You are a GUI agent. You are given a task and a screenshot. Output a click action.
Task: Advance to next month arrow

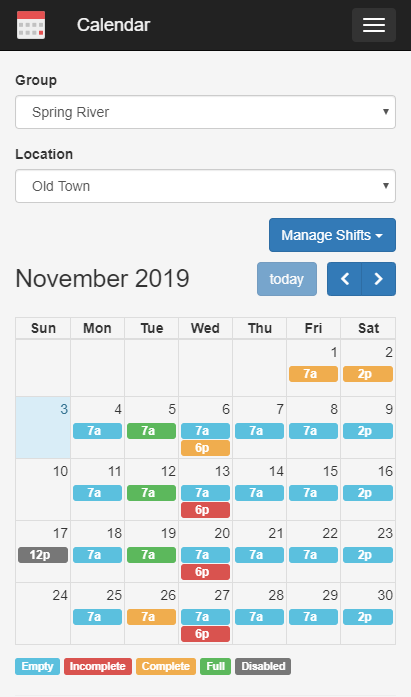click(x=379, y=279)
